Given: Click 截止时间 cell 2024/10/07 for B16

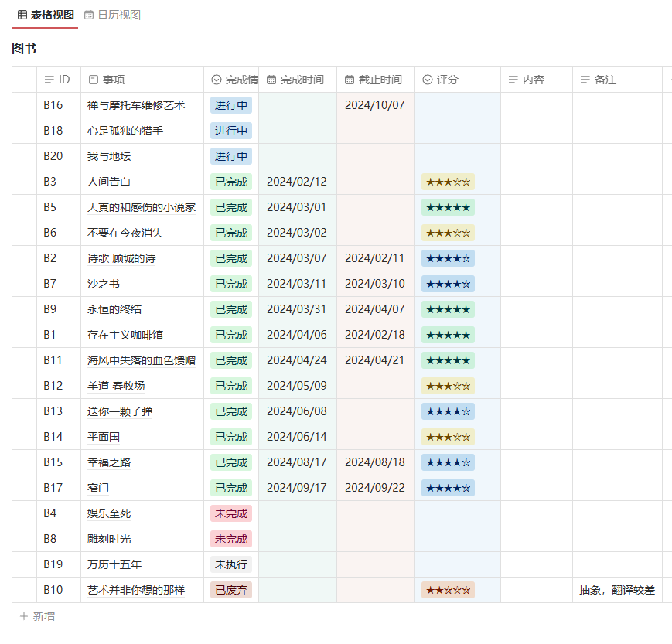Looking at the screenshot, I should [374, 105].
